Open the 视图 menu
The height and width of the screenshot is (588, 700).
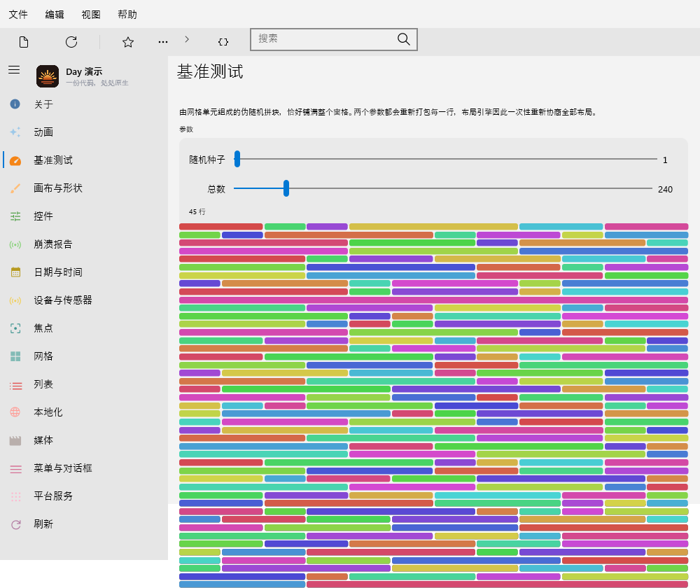coord(90,14)
